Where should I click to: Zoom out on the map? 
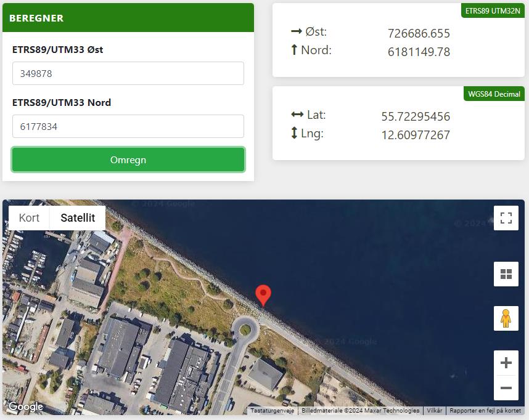pos(506,387)
